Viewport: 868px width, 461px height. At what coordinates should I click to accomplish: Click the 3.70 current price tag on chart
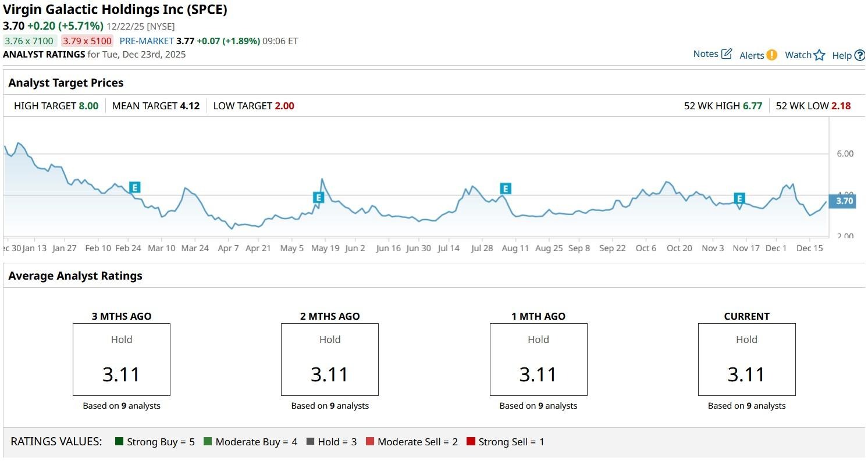tap(844, 201)
